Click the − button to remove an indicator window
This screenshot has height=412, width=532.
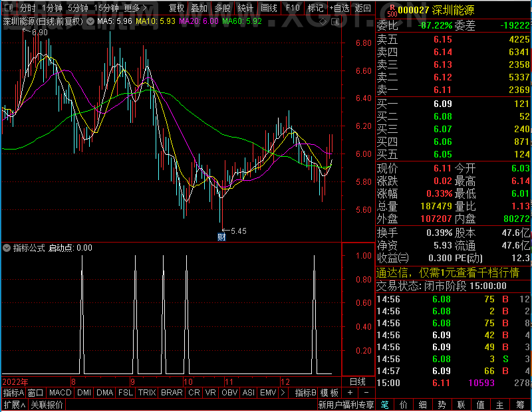pos(366,393)
